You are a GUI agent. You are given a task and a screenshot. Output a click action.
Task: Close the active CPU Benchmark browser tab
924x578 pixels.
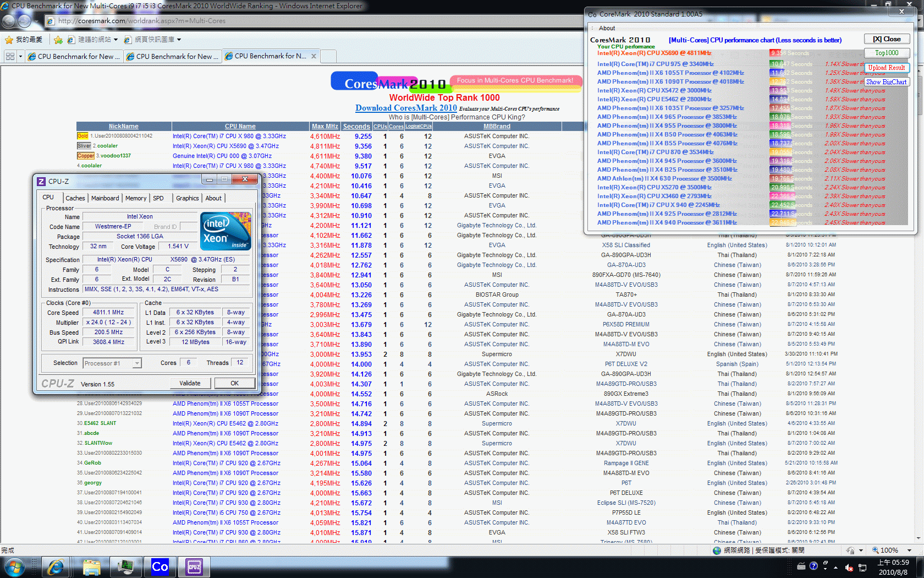point(313,56)
